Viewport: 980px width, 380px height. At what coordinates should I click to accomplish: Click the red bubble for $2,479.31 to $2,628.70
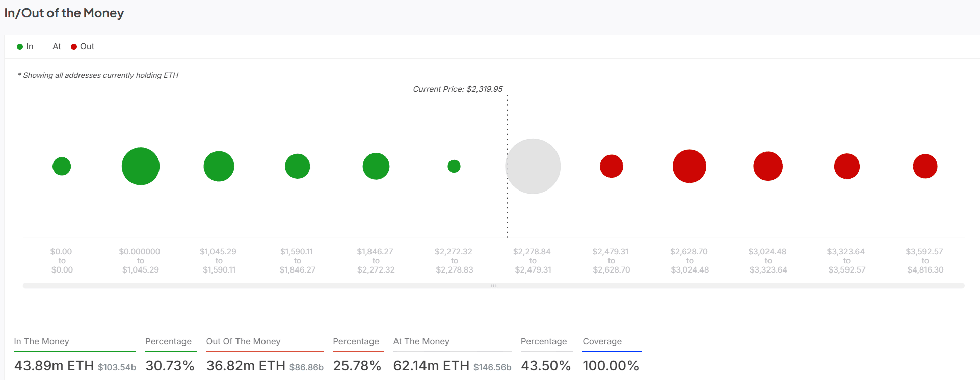pos(612,166)
